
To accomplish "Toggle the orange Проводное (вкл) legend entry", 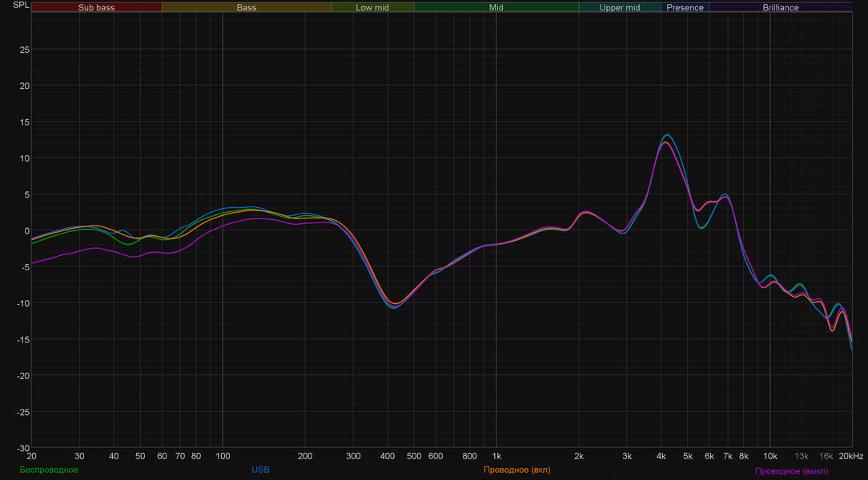I will click(x=516, y=470).
